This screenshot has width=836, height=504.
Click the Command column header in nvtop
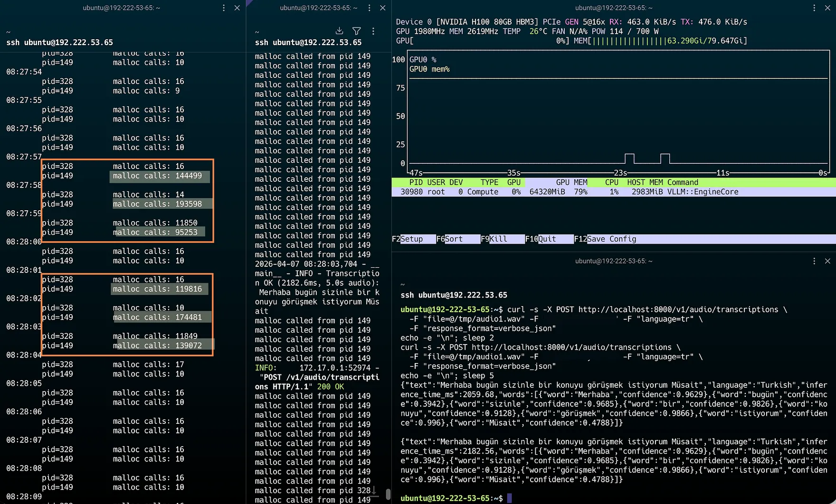pyautogui.click(x=683, y=183)
